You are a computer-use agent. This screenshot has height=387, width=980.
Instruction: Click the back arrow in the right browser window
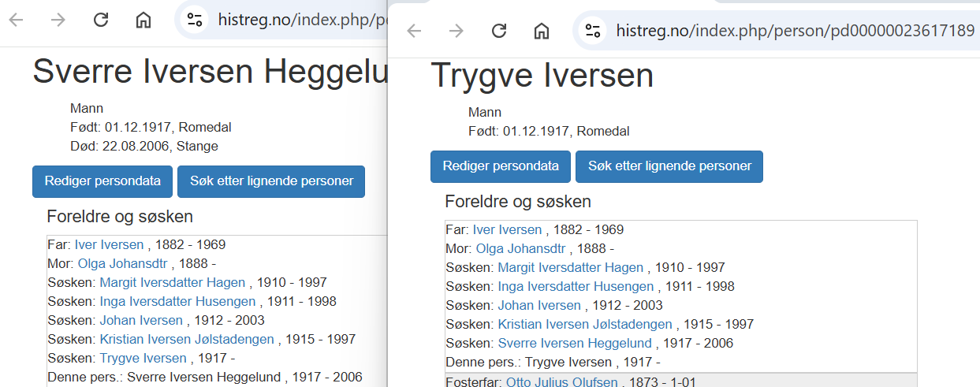tap(414, 31)
